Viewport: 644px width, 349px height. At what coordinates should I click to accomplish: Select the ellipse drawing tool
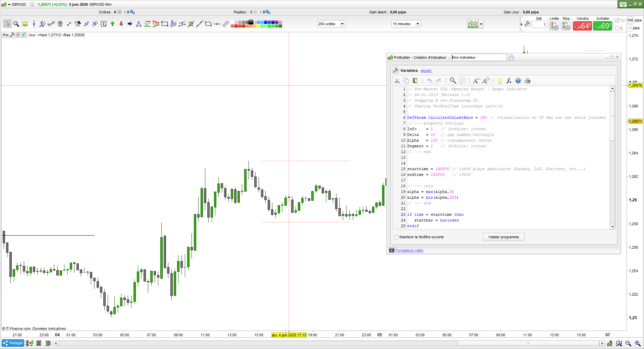(x=208, y=24)
